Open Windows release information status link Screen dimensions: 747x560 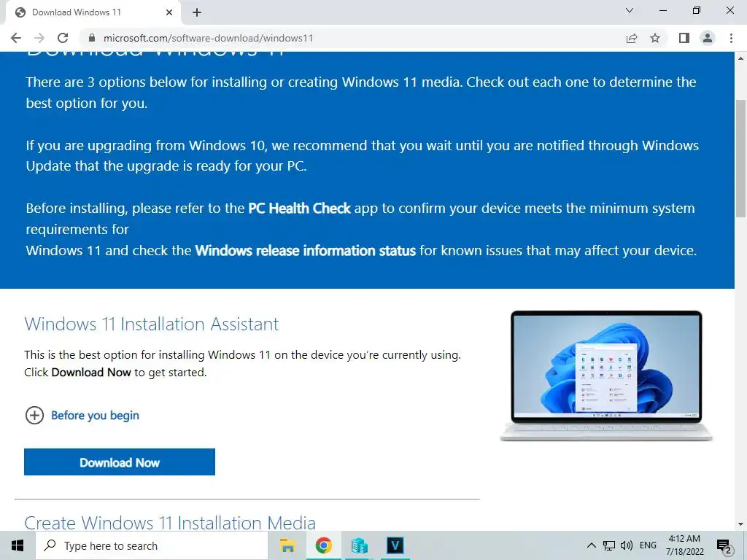click(306, 251)
